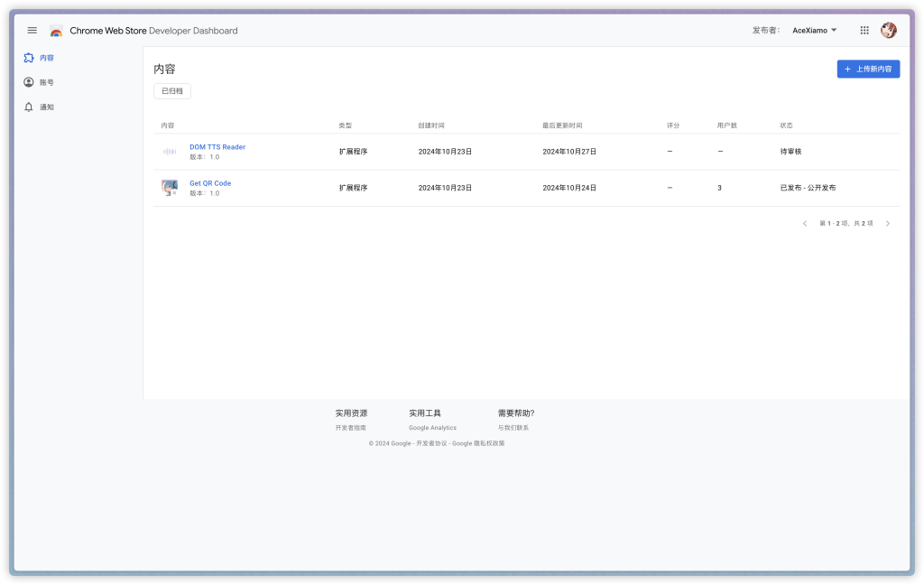
Task: Open the DOM TTS Reader item link
Action: [217, 147]
